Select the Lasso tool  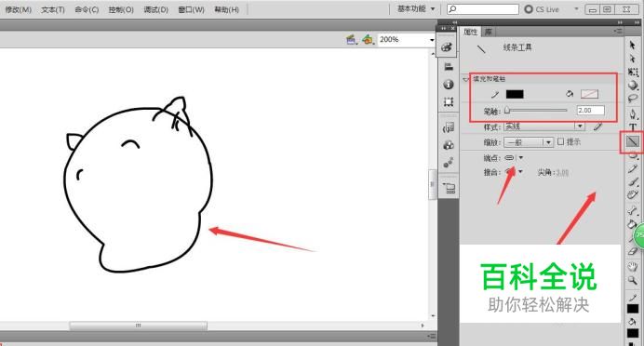(x=633, y=99)
